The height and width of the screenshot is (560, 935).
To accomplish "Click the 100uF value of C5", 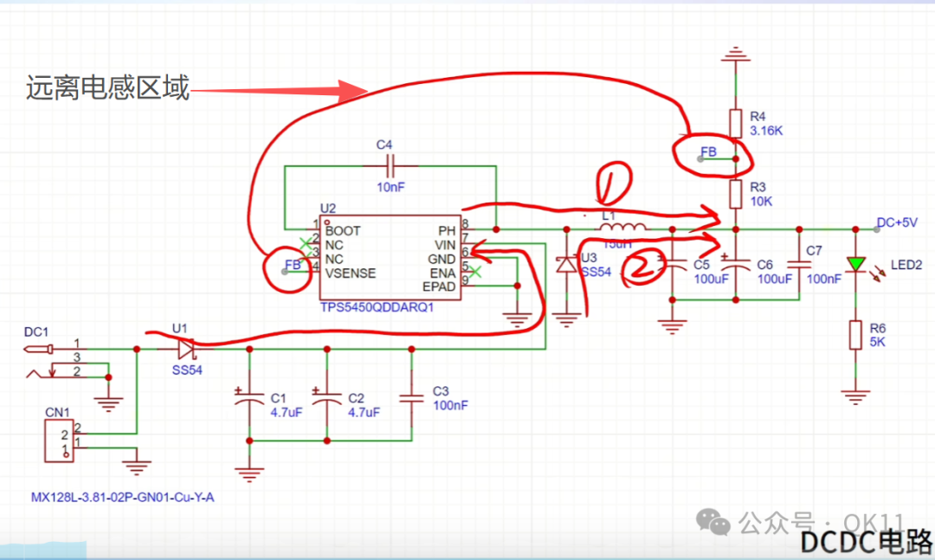I will pos(711,279).
